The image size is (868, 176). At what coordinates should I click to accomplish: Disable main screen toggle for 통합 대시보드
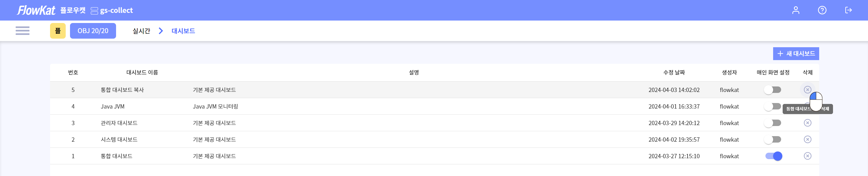point(774,156)
